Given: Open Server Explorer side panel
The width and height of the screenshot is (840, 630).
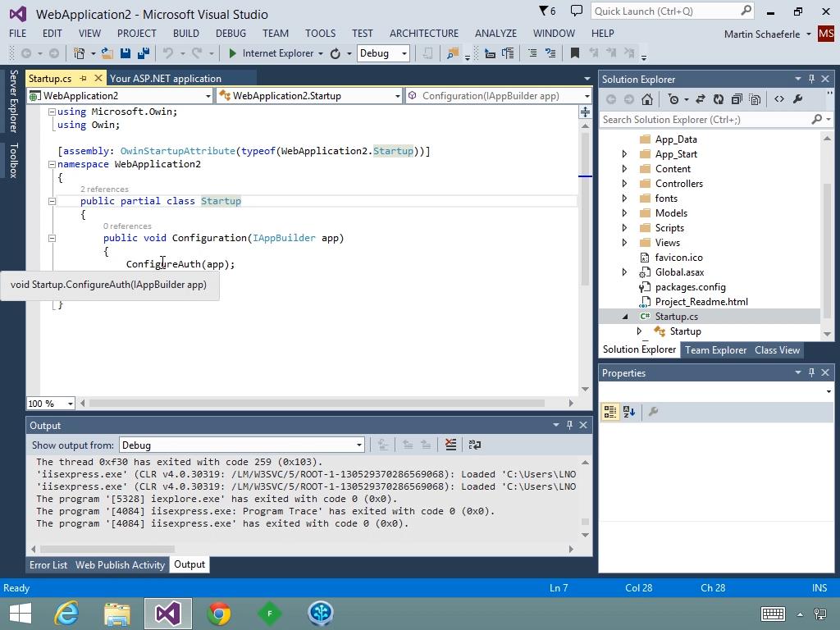Looking at the screenshot, I should pos(13,101).
